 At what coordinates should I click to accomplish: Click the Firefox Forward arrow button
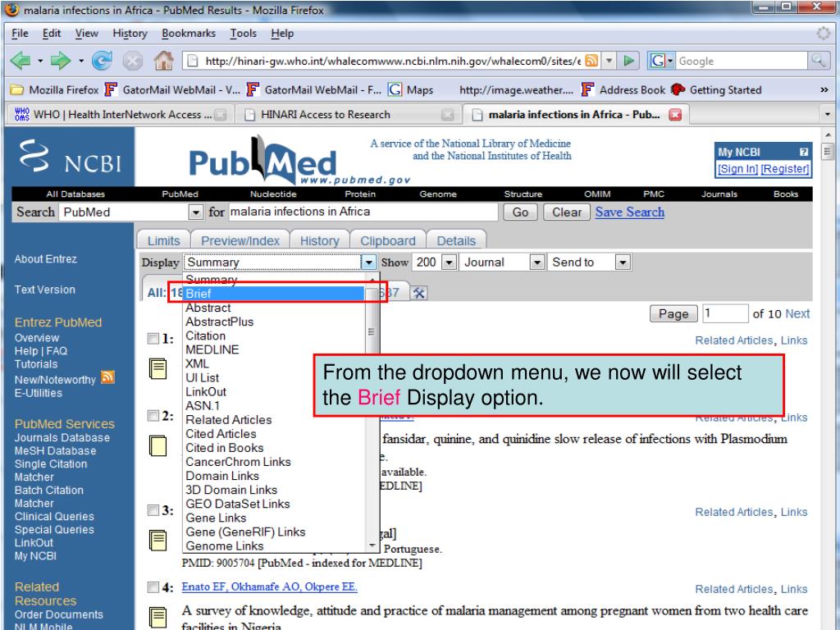61,61
